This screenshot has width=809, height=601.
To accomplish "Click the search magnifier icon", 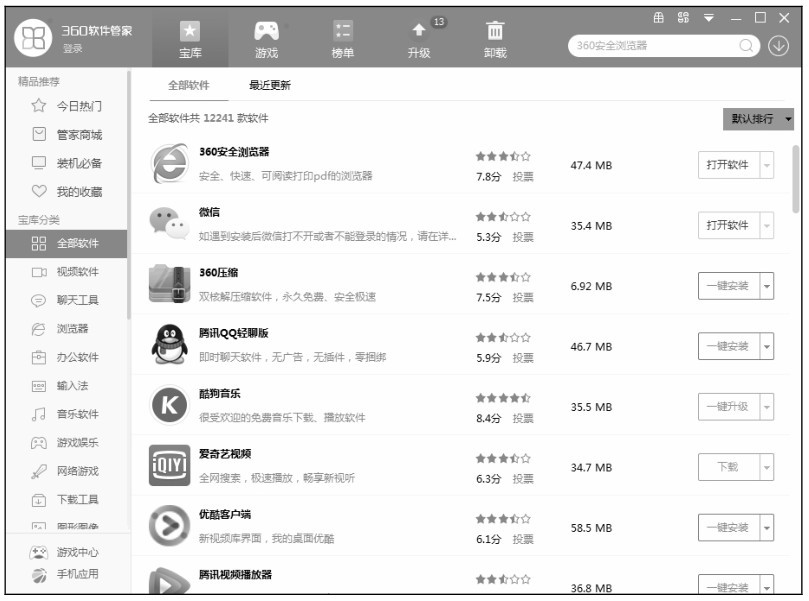I will (x=746, y=46).
